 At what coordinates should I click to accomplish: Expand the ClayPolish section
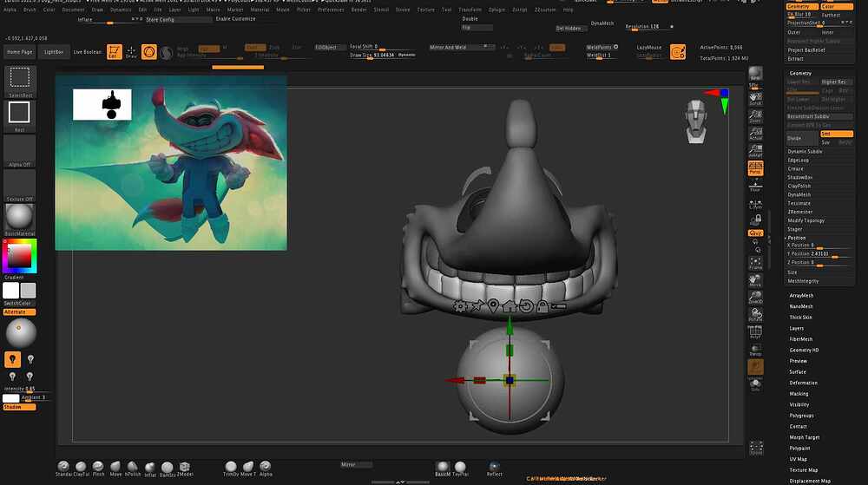(x=799, y=187)
